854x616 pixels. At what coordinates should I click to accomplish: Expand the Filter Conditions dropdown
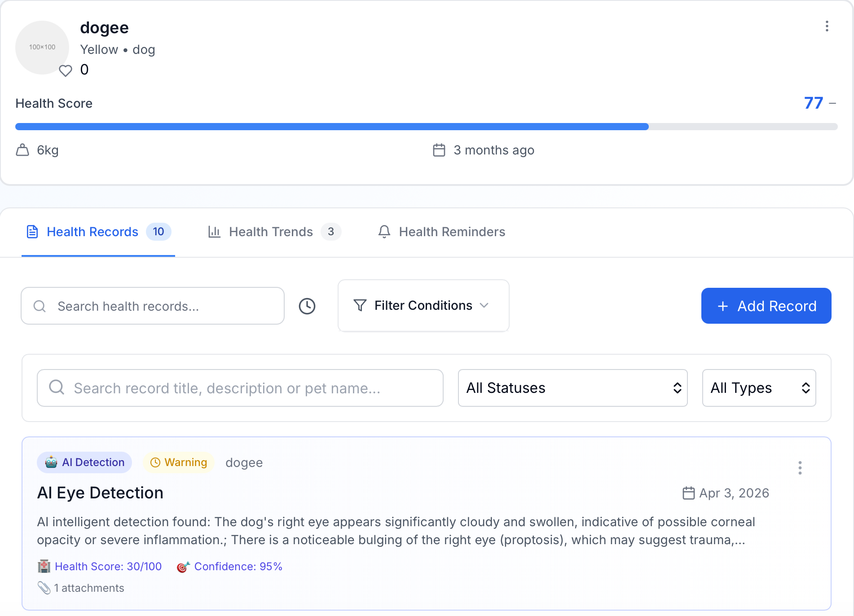[423, 306]
